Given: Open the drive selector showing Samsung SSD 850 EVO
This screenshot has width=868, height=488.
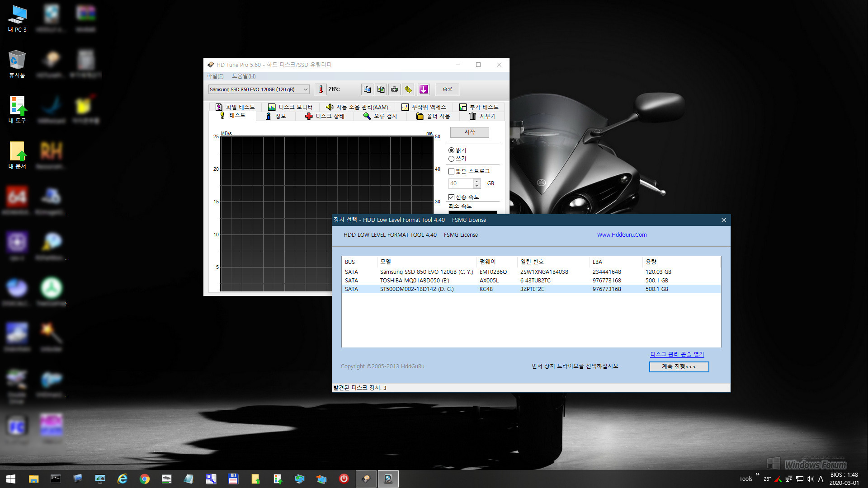Looking at the screenshot, I should (x=259, y=89).
